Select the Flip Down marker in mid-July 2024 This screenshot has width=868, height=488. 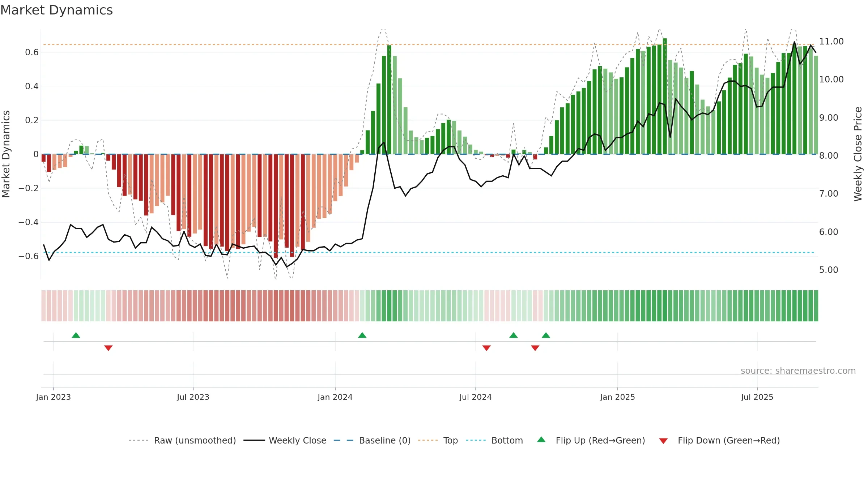pyautogui.click(x=486, y=348)
